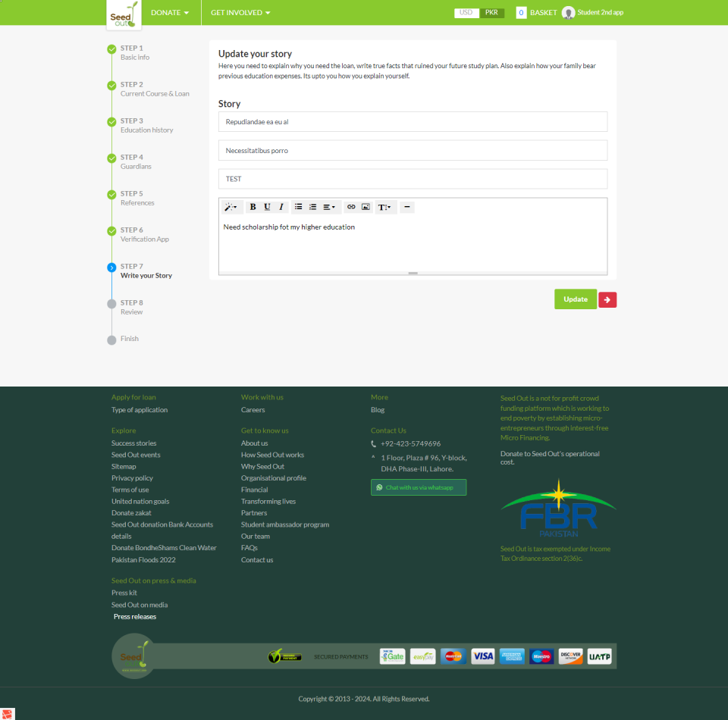The image size is (728, 720).
Task: Insert a picture in the story
Action: [366, 207]
